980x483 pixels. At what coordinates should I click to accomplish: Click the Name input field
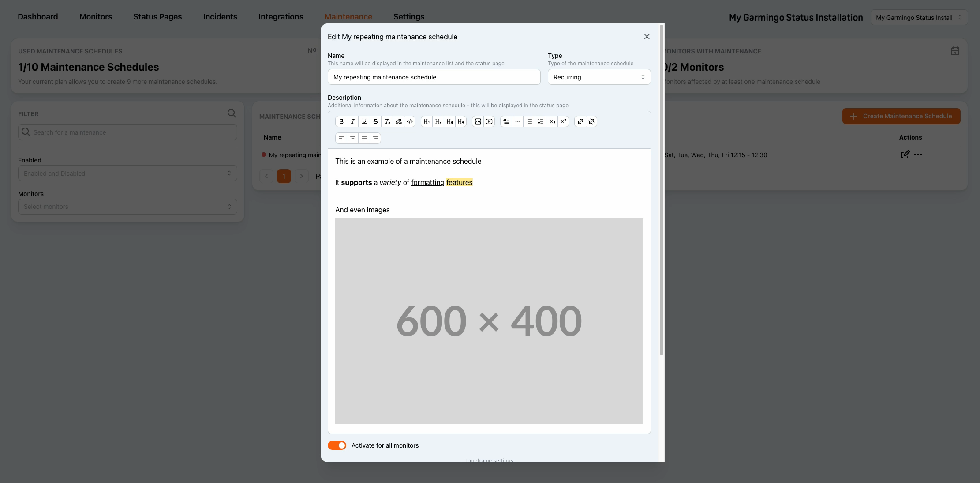point(434,76)
